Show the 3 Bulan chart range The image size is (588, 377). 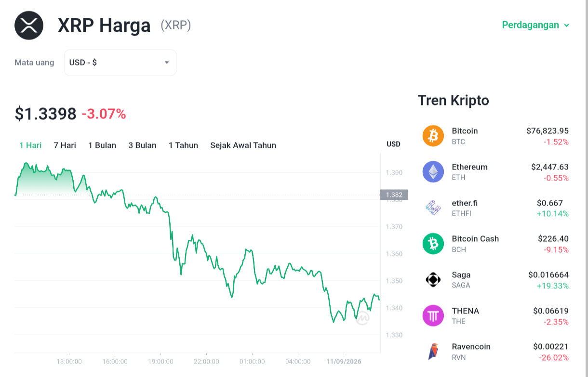pyautogui.click(x=142, y=145)
